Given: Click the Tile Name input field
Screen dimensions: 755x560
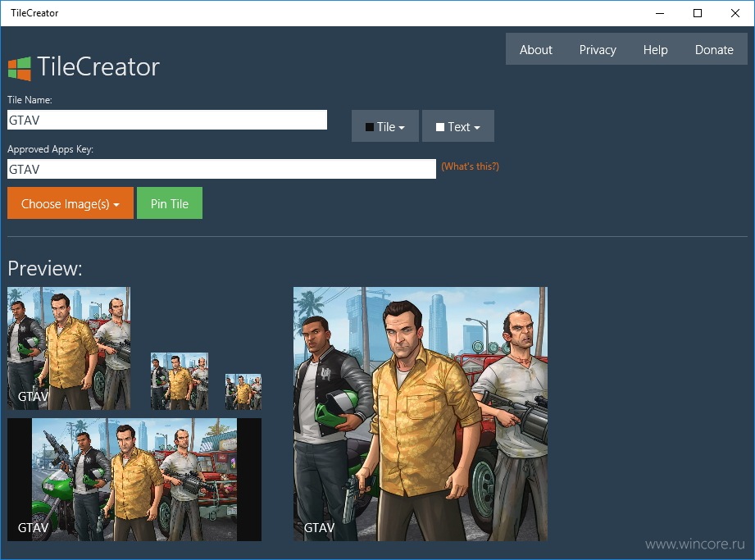Looking at the screenshot, I should click(167, 120).
